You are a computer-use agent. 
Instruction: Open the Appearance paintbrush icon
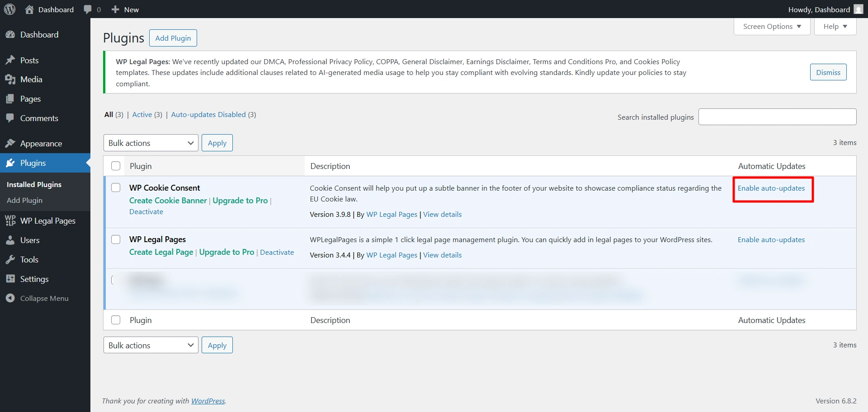[10, 143]
